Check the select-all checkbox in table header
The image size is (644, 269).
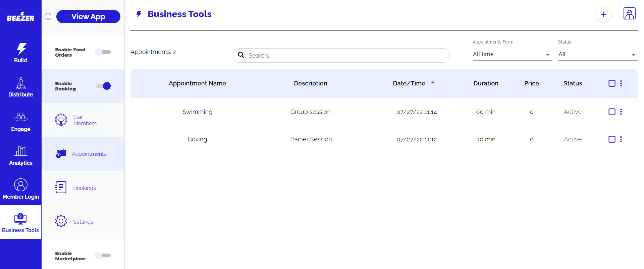612,83
